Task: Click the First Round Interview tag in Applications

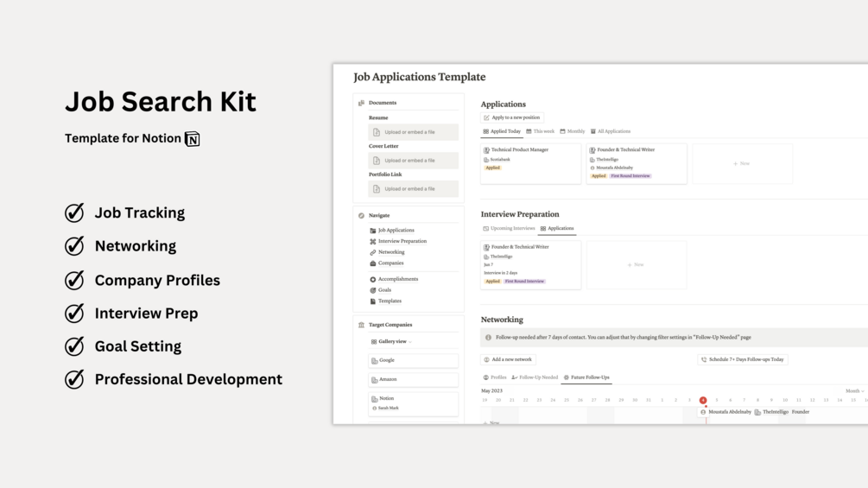Action: (630, 176)
